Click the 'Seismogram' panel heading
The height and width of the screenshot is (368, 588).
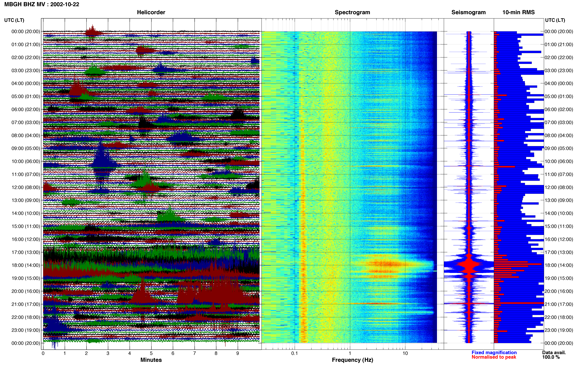pos(468,12)
